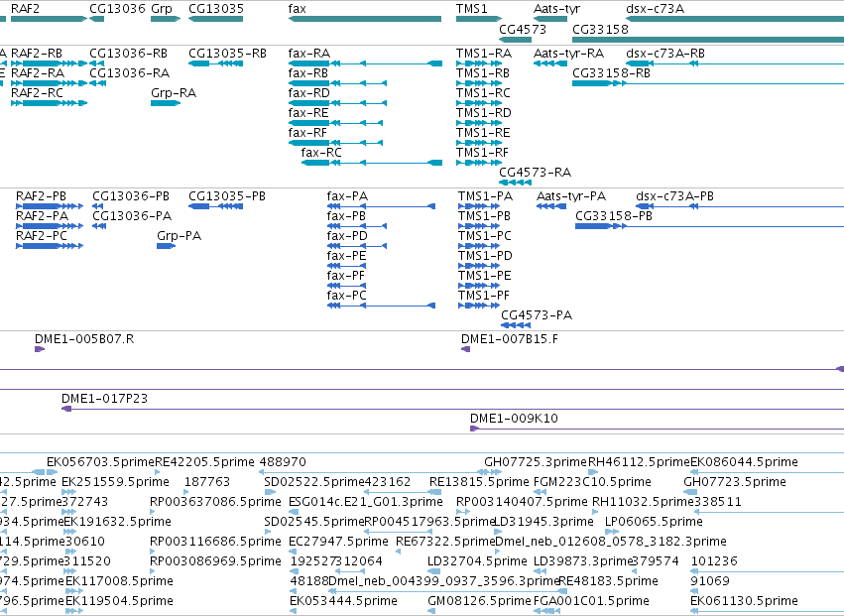
Task: Click the EC27947.5prime EST label
Action: coord(338,542)
